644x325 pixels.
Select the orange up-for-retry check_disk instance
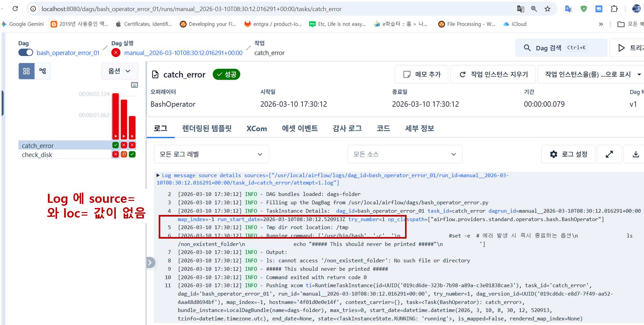(124, 155)
